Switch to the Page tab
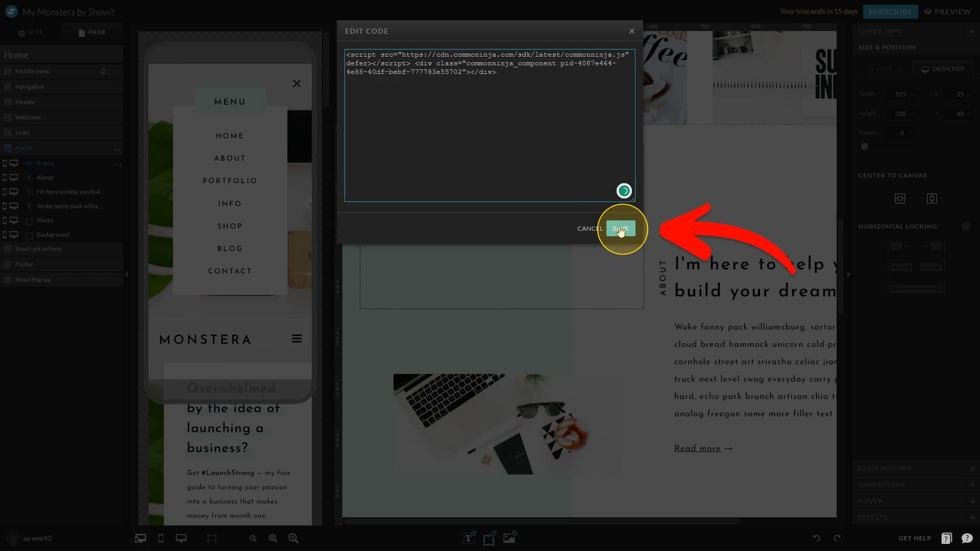Image resolution: width=980 pixels, height=551 pixels. click(x=92, y=32)
